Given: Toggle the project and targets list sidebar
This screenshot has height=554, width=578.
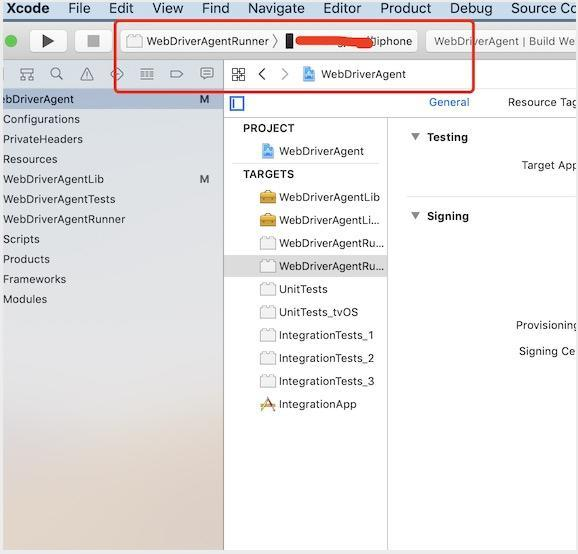Looking at the screenshot, I should point(237,103).
